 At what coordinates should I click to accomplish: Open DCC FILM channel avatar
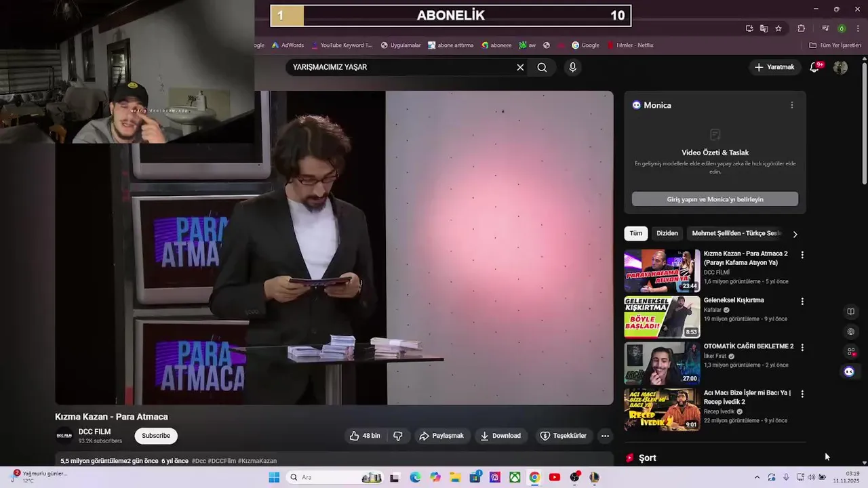(x=64, y=436)
